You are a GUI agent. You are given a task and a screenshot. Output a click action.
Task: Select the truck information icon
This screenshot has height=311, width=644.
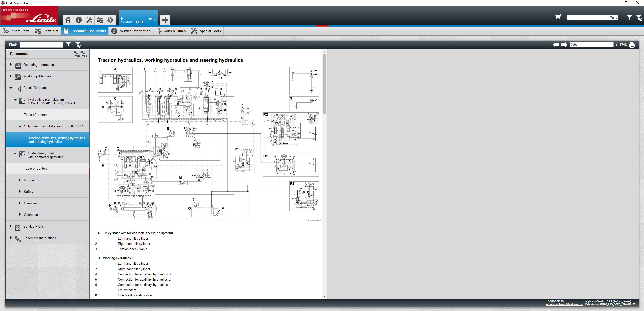pos(79,20)
